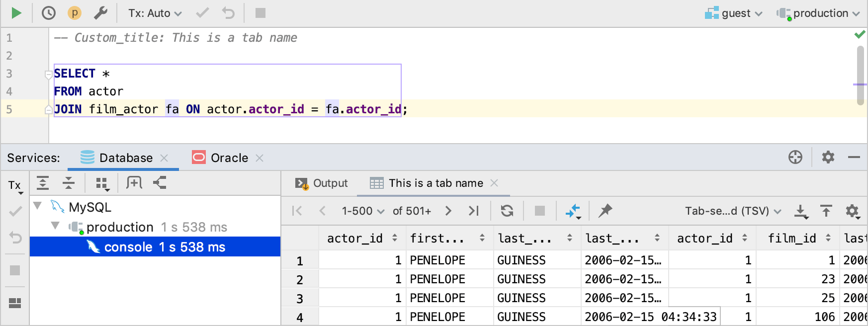Click the crosshair locate icon in Services header
The height and width of the screenshot is (326, 868).
click(x=795, y=158)
